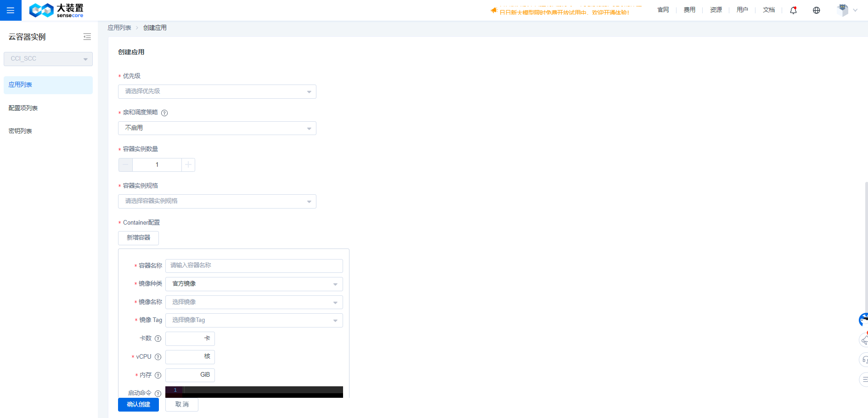Open 文档 link in top navigation
The height and width of the screenshot is (418, 868).
[x=768, y=10]
